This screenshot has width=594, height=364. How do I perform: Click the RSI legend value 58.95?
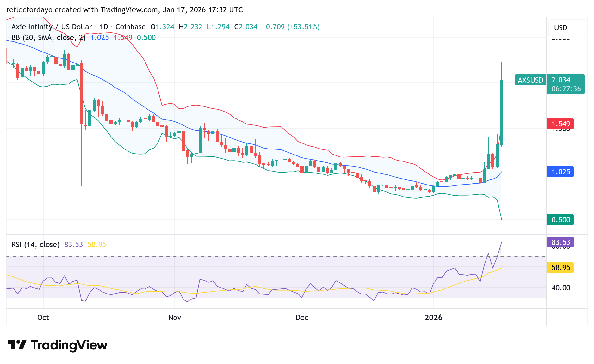pos(97,245)
